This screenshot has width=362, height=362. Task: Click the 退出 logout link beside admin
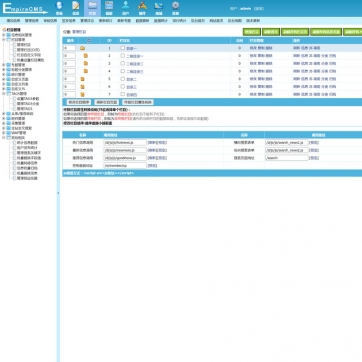pos(259,9)
